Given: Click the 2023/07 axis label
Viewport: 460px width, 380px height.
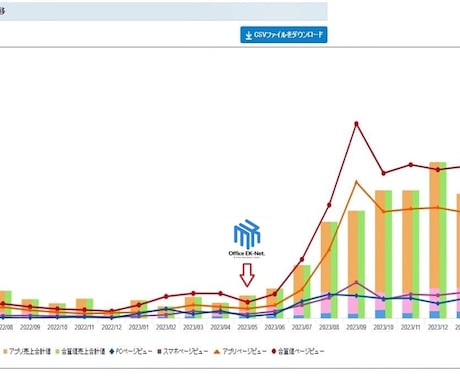Looking at the screenshot, I should coord(302,327).
